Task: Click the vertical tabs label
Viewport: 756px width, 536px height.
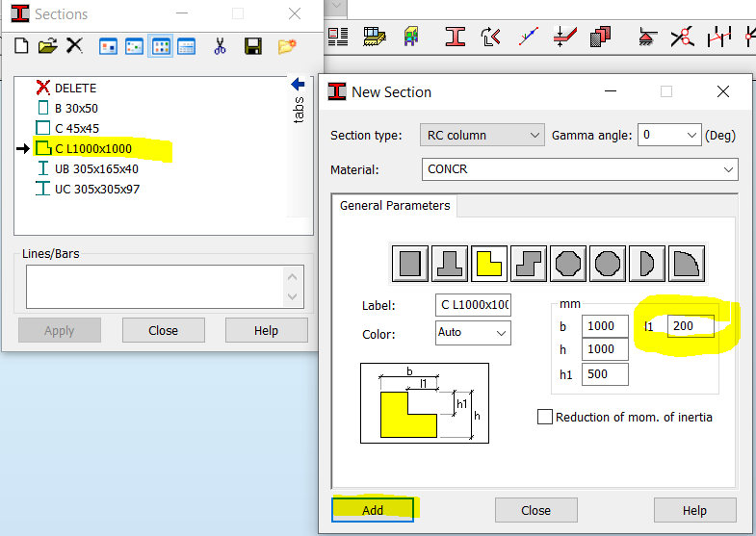Action: click(299, 110)
